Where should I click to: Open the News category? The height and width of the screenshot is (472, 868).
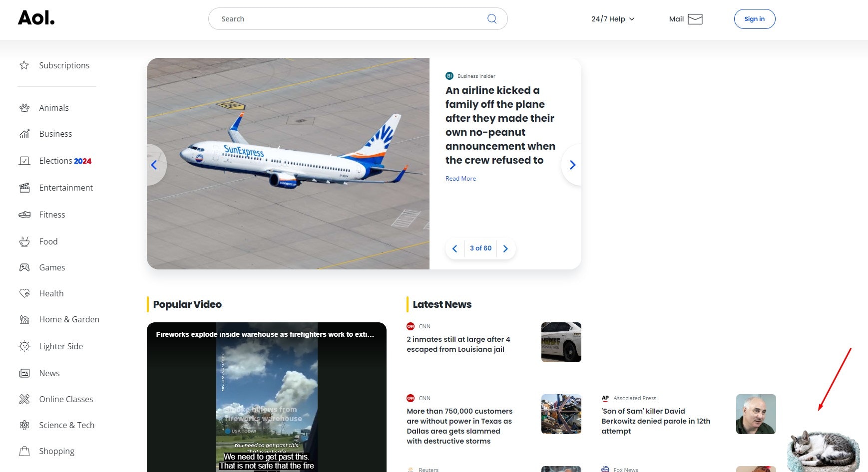[x=49, y=373]
